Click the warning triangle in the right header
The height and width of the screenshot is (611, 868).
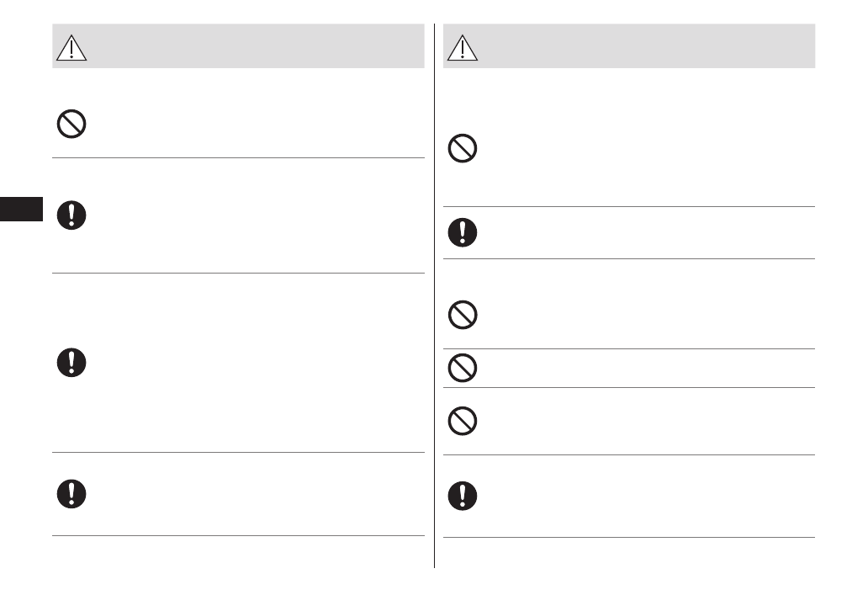click(463, 48)
